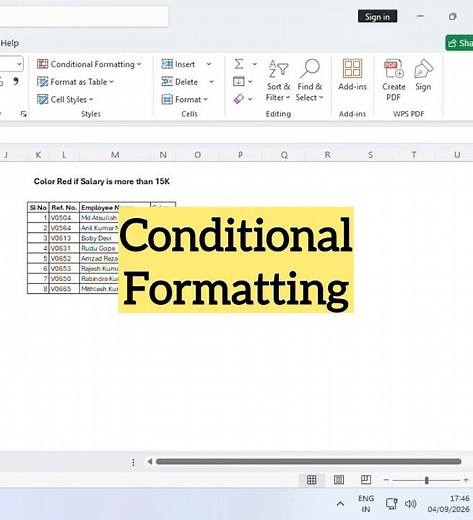Click the Clear eraser icon
473x520 pixels.
[239, 99]
